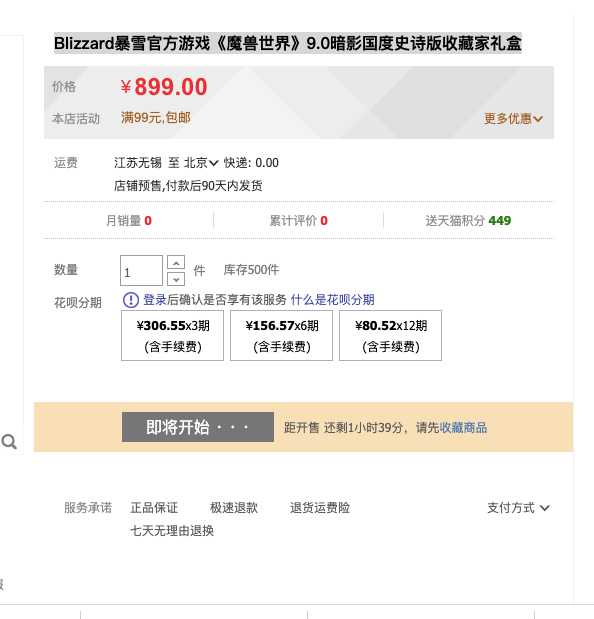Click 库存500件 stock text
This screenshot has width=594, height=619.
pos(251,270)
